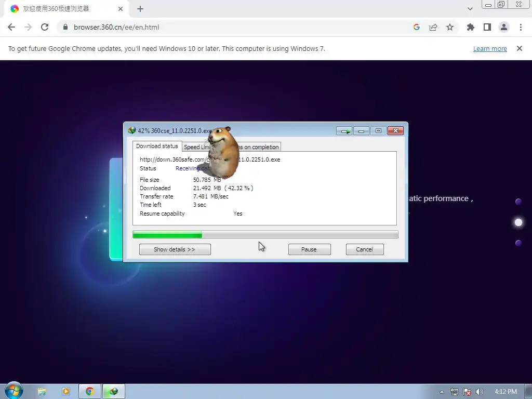The height and width of the screenshot is (399, 532).
Task: Open the media player taskbar icon
Action: coord(66,392)
